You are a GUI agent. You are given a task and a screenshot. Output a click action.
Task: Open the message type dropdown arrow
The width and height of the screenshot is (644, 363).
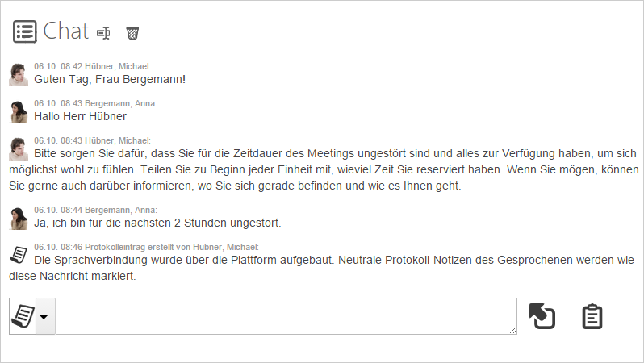pyautogui.click(x=44, y=316)
